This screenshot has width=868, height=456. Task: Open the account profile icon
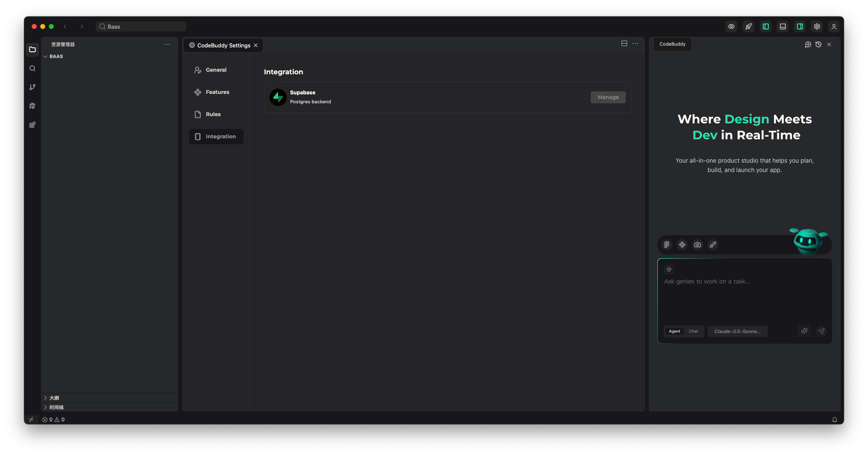(x=834, y=26)
